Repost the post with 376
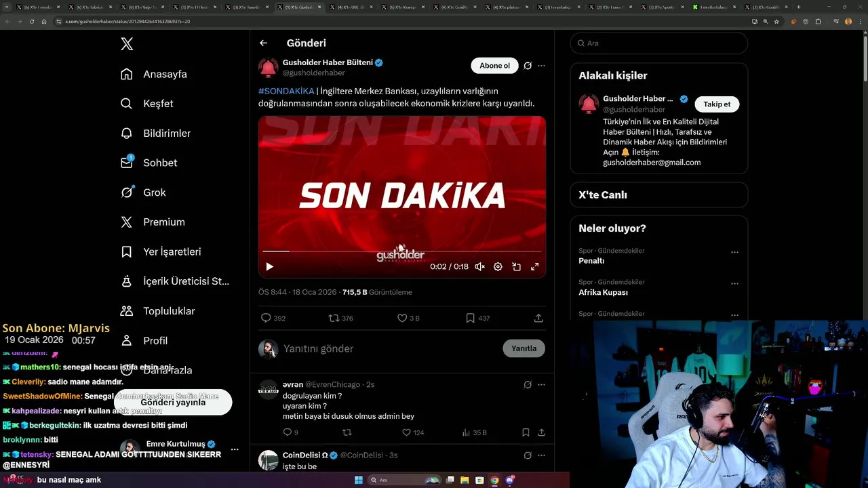This screenshot has height=488, width=868. 340,318
